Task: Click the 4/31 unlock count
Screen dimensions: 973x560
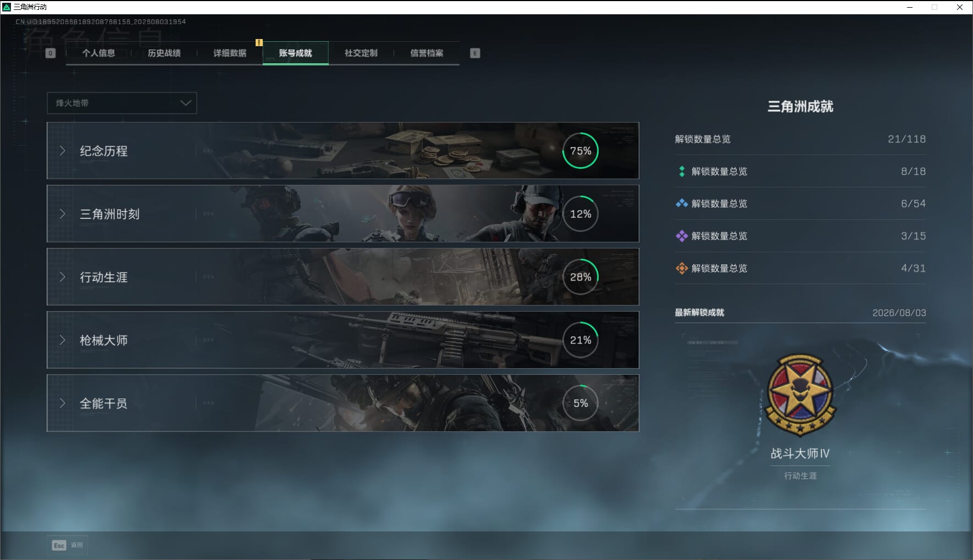Action: 913,269
